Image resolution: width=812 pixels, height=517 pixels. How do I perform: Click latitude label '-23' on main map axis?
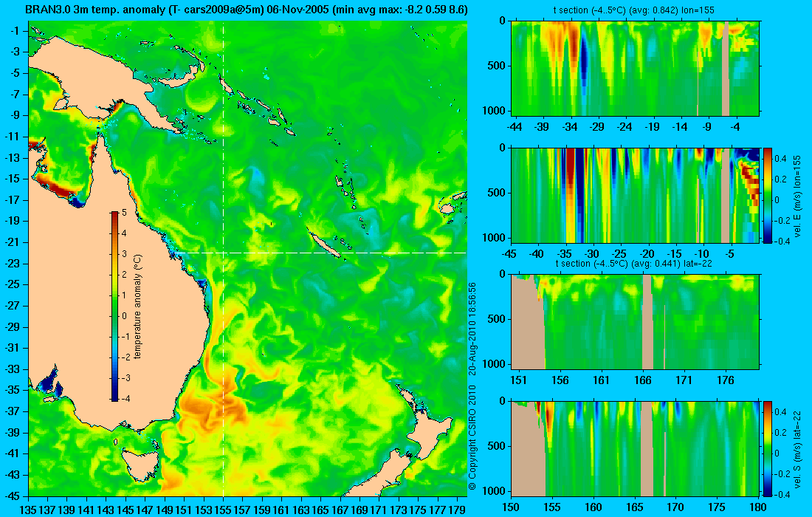tap(12, 263)
